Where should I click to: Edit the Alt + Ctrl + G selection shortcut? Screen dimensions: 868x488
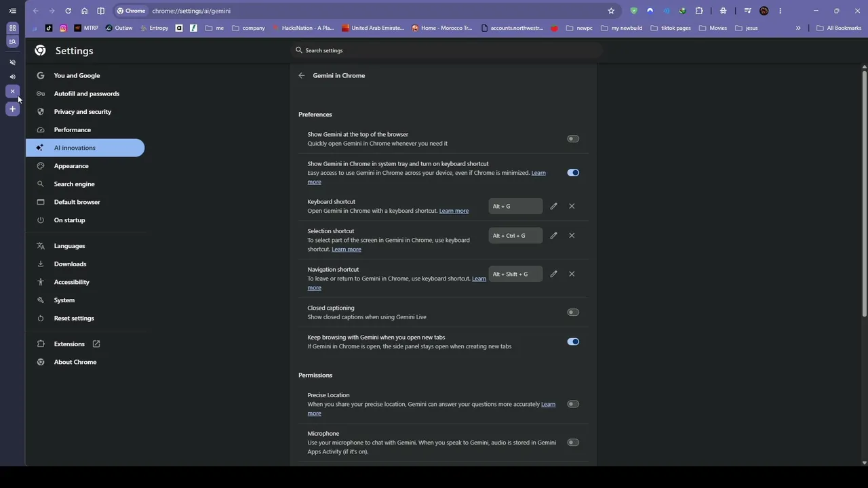point(553,235)
